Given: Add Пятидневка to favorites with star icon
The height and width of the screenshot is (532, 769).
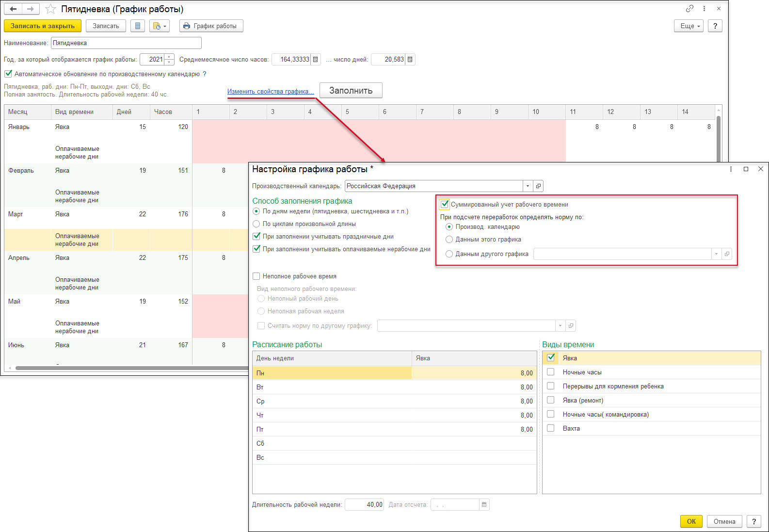Looking at the screenshot, I should coord(50,9).
